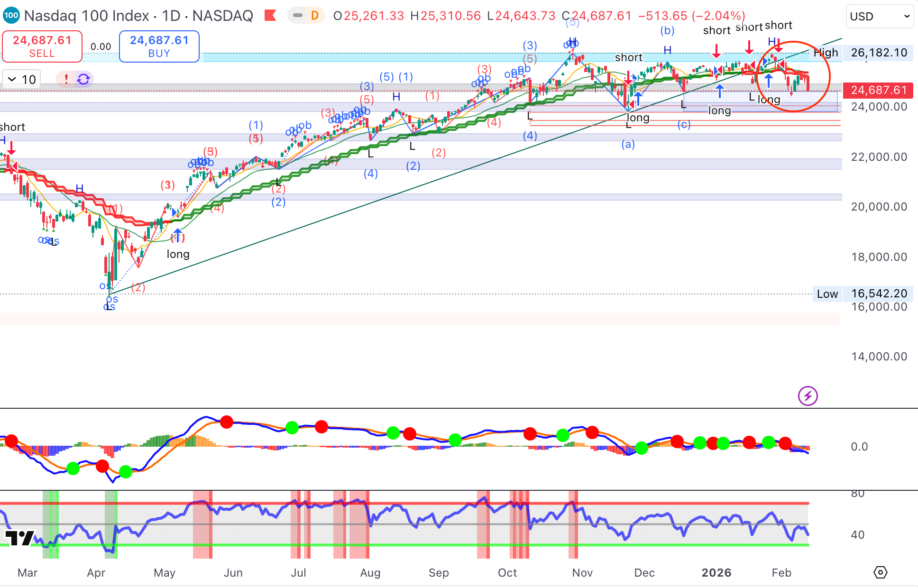Screen dimensions: 918x588
Task: Click the red exclamation warning icon
Action: [66, 79]
